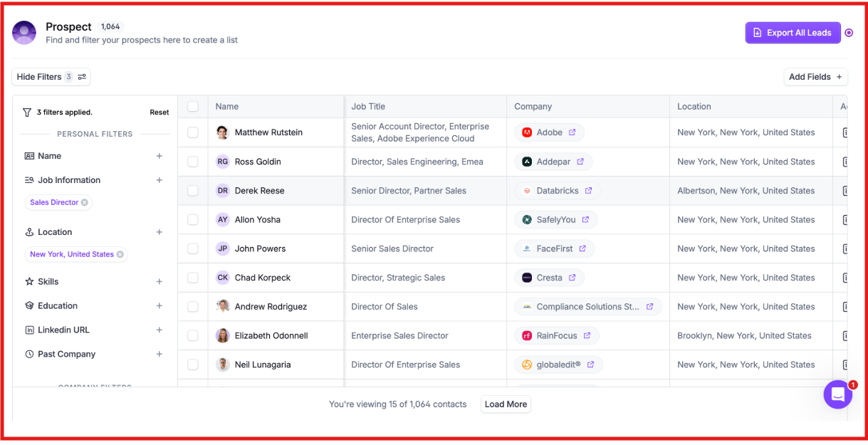Expand the Education filter plus
Viewport: 868px width, 445px height.
click(x=160, y=306)
